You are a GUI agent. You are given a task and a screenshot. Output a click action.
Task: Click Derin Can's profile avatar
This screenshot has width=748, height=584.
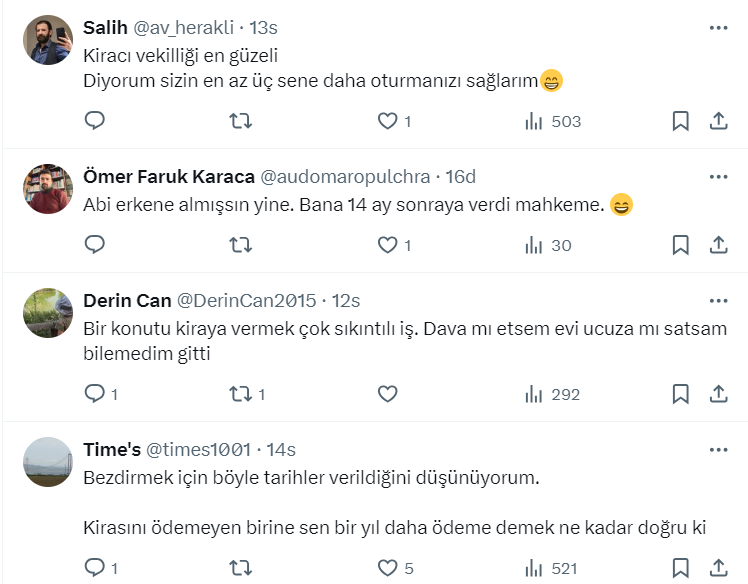(x=47, y=314)
